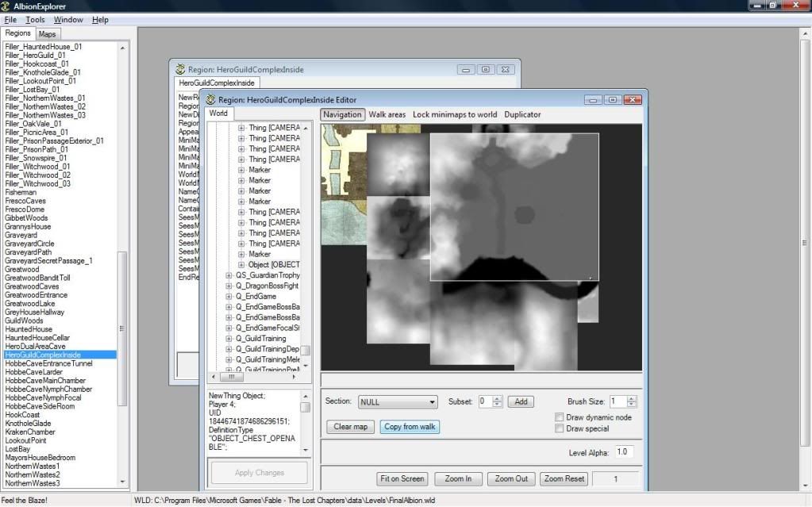Click the Add button next to Subset
This screenshot has width=812, height=507.
click(x=521, y=401)
